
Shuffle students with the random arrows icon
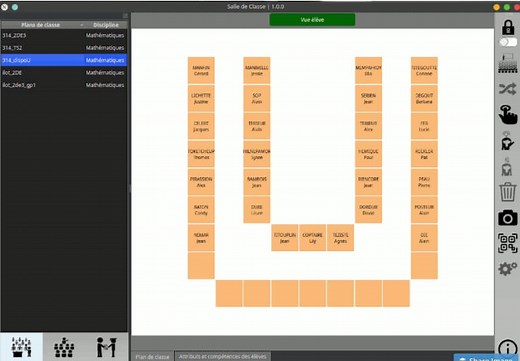(x=508, y=89)
